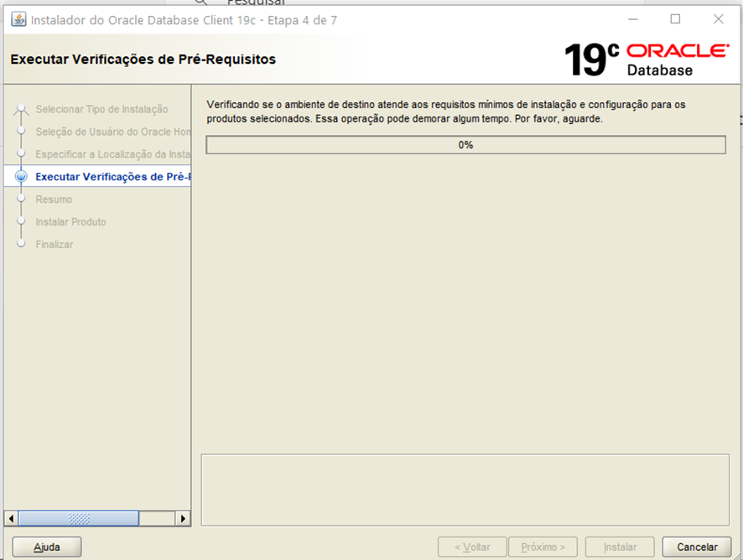Screen dimensions: 743x560
Task: Select the current step bullet for Executar Verificações
Action: click(x=21, y=176)
